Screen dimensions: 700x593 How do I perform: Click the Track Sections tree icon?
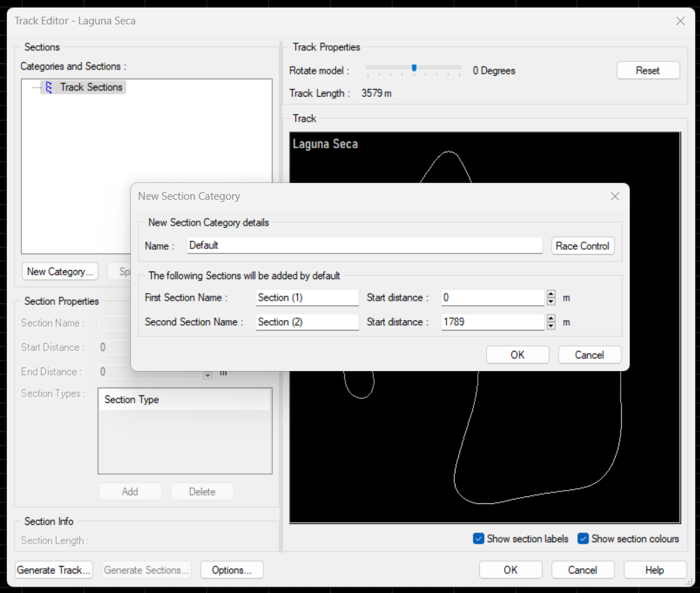(x=48, y=87)
